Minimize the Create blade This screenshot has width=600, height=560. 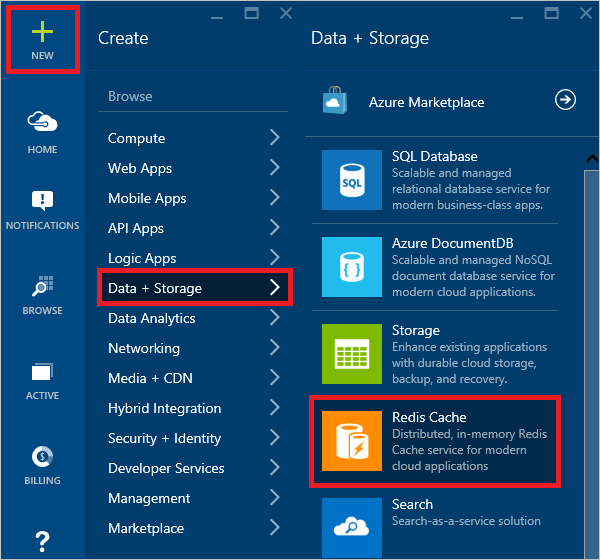tap(217, 17)
